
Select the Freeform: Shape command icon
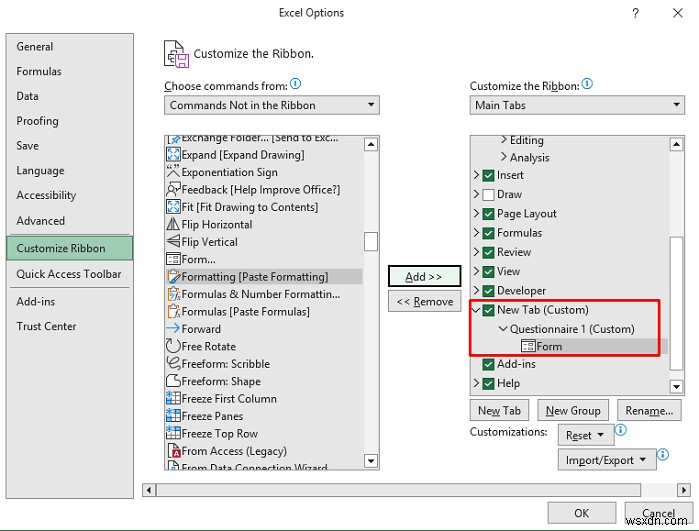173,381
